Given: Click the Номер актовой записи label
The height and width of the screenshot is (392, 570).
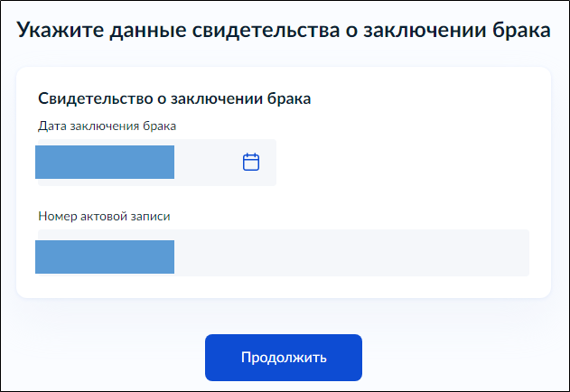Looking at the screenshot, I should coord(104,217).
